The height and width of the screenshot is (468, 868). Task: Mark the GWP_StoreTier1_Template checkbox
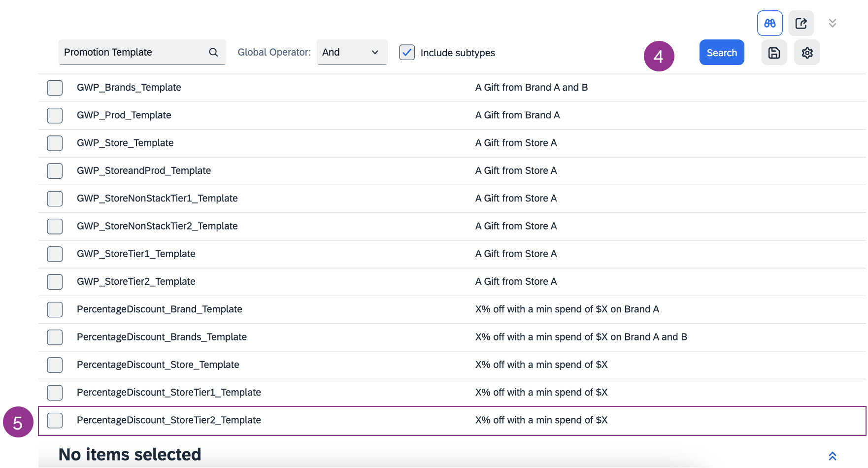tap(55, 254)
